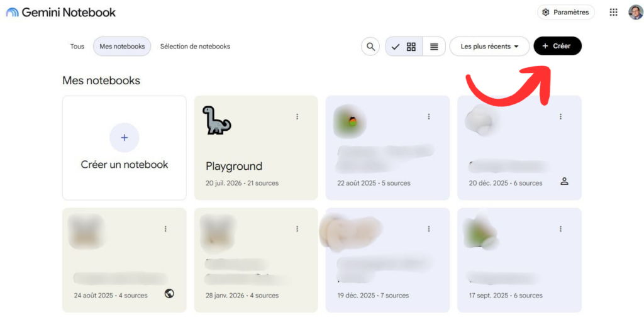Switch to list view
This screenshot has height=322, width=644.
[434, 47]
